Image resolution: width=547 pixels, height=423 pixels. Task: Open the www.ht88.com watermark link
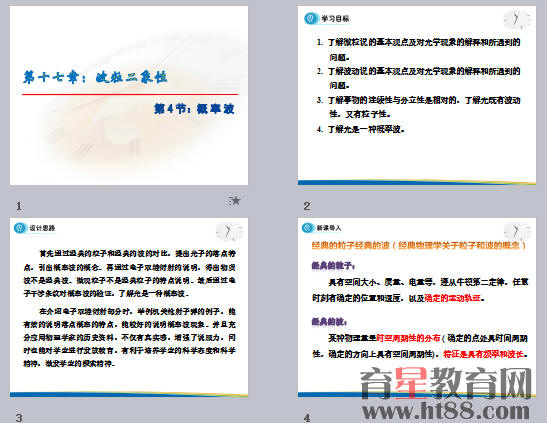(446, 411)
